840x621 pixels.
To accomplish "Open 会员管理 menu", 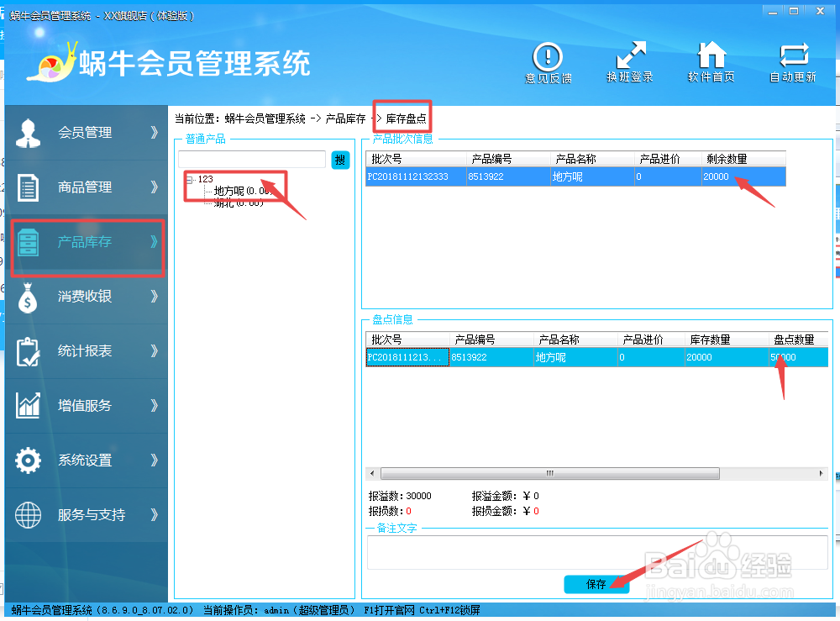I will point(85,132).
